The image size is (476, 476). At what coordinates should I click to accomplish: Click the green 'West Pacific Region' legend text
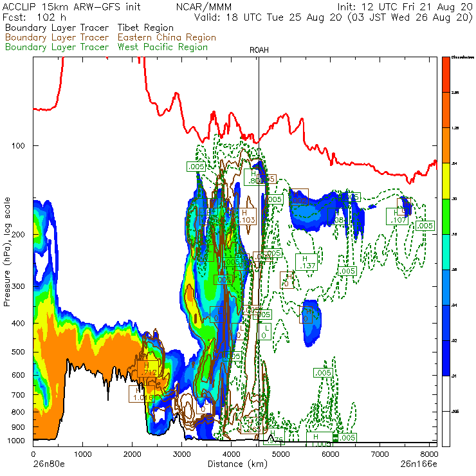(x=163, y=47)
